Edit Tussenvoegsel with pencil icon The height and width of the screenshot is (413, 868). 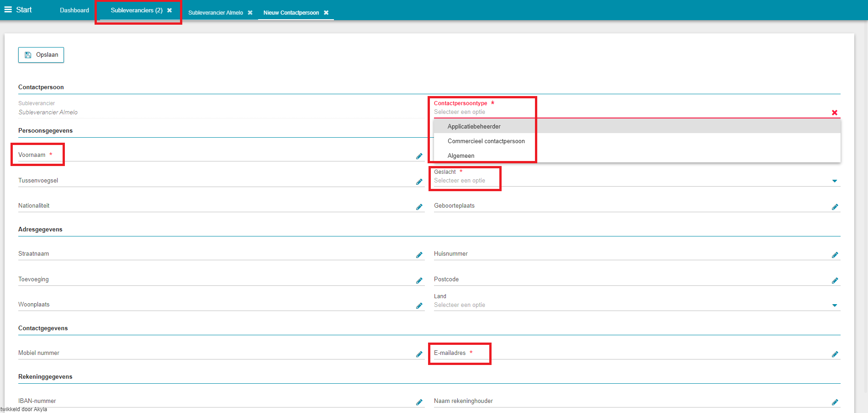(419, 182)
